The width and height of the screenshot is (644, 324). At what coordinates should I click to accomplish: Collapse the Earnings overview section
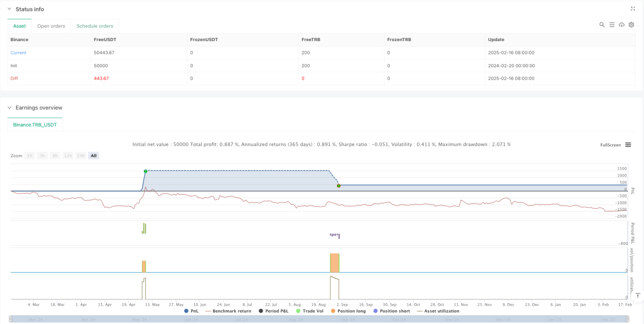point(9,107)
